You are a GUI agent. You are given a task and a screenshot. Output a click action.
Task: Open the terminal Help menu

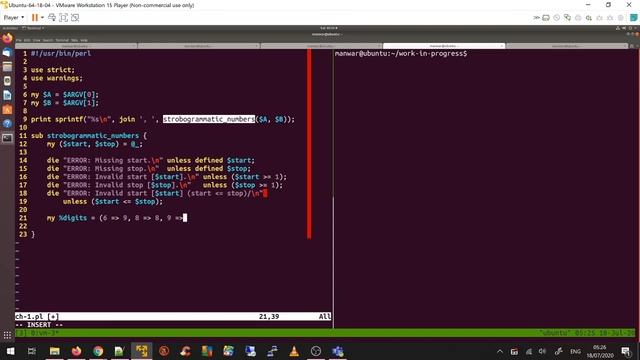click(x=84, y=40)
